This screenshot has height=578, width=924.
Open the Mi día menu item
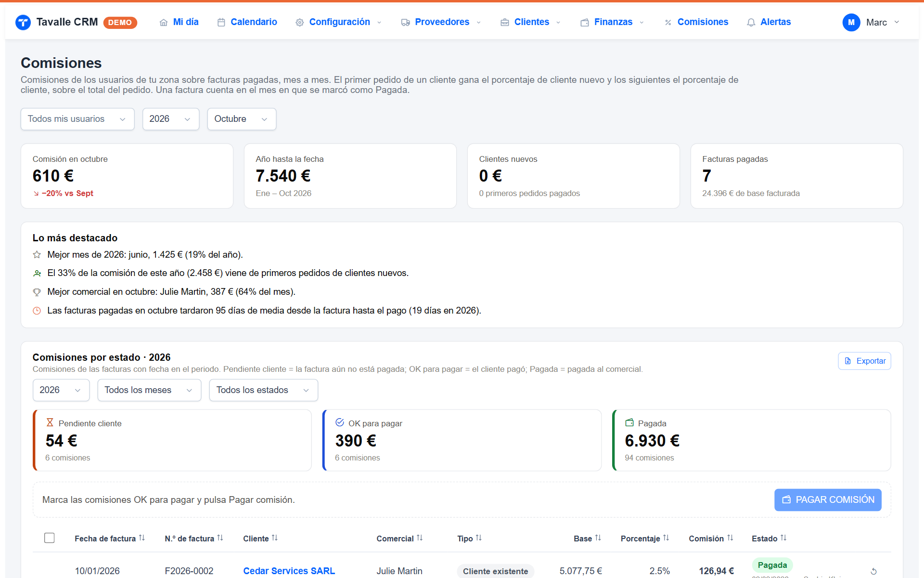point(179,22)
